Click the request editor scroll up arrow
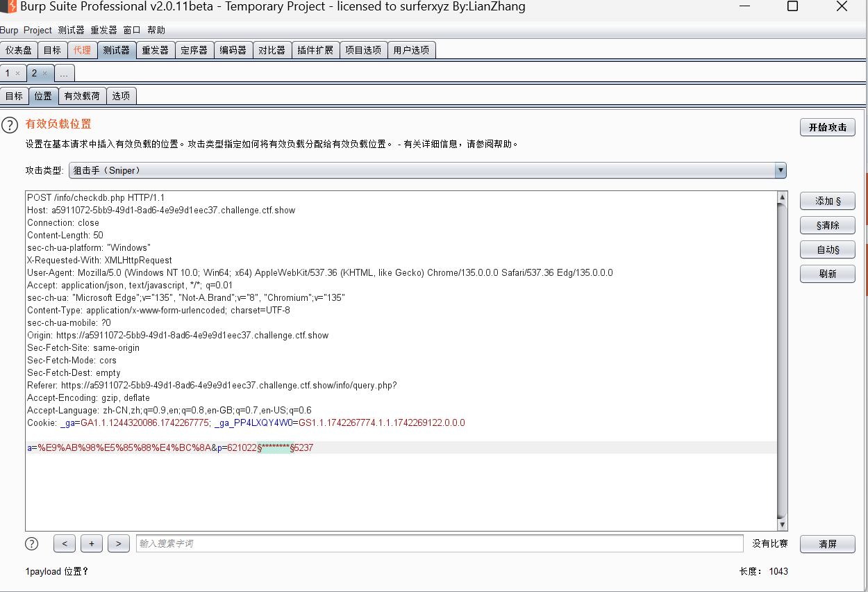This screenshot has height=592, width=868. (x=783, y=197)
